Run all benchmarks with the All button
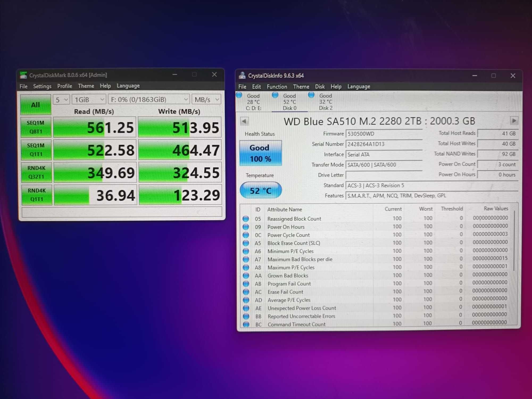Image resolution: width=532 pixels, height=399 pixels. [36, 105]
